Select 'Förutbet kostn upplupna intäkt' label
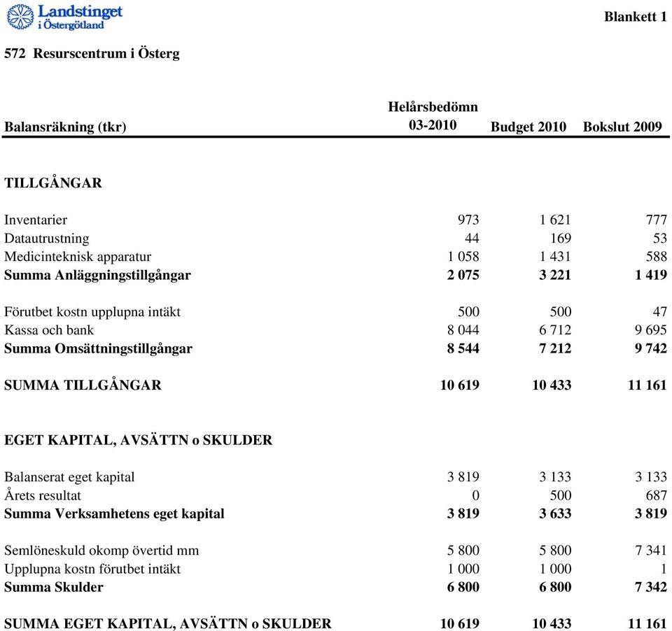 tap(92, 312)
